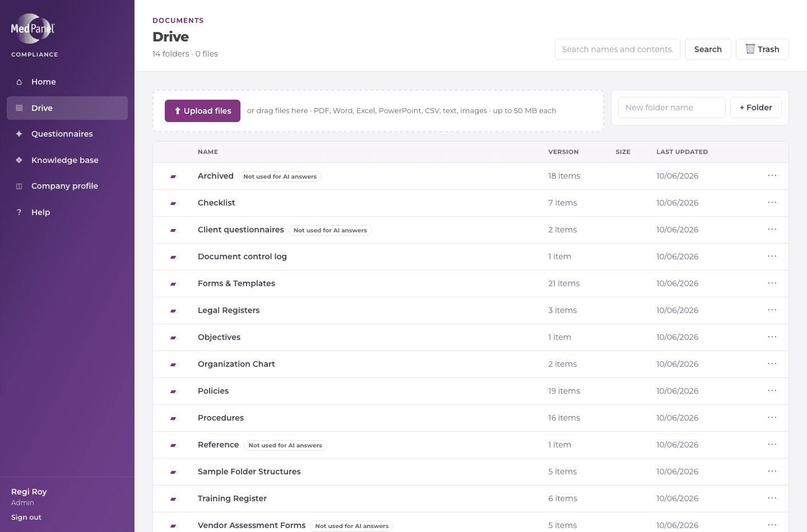807x532 pixels.
Task: Click the + Folder button
Action: pyautogui.click(x=756, y=108)
